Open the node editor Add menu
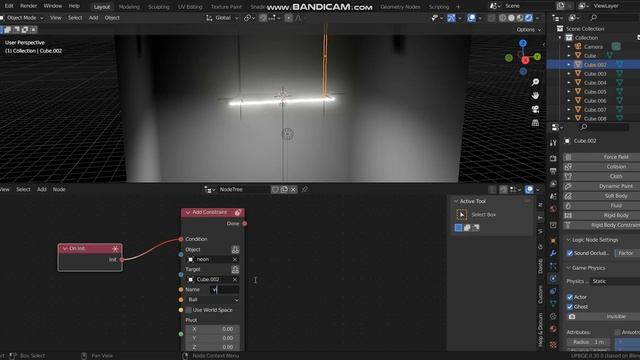 coord(42,189)
